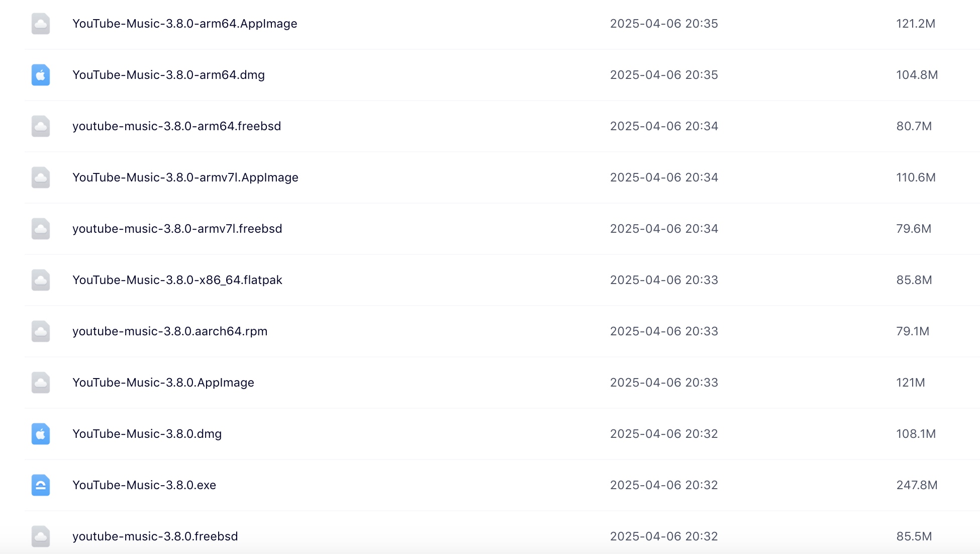Open YouTube-Music-3.8.0-x86_64.flatpak link
The width and height of the screenshot is (980, 554).
pyautogui.click(x=177, y=280)
